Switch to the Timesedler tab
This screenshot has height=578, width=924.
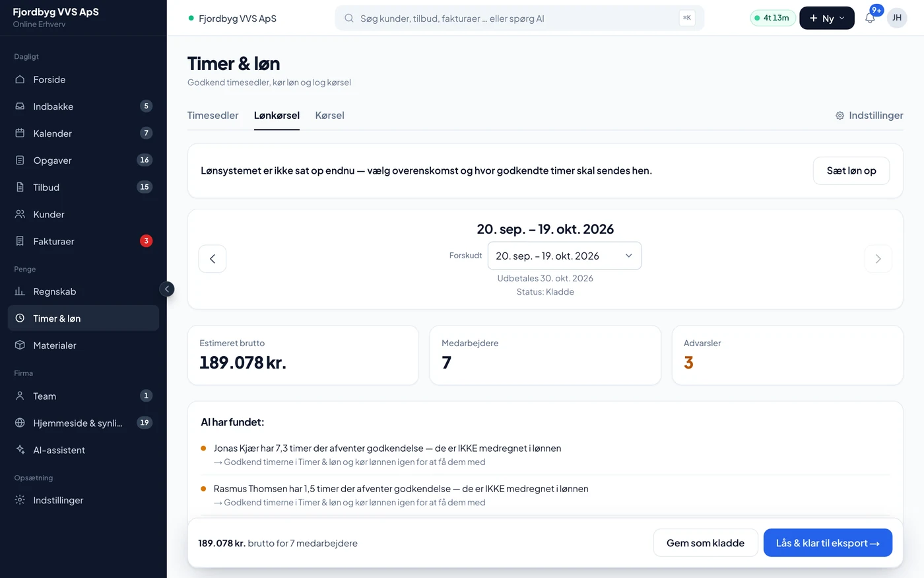pos(213,116)
